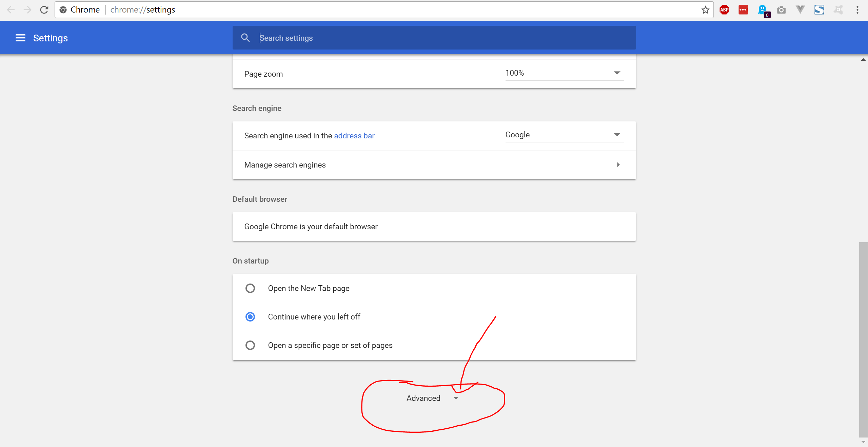Select Open a specific page or set of pages

pos(250,345)
